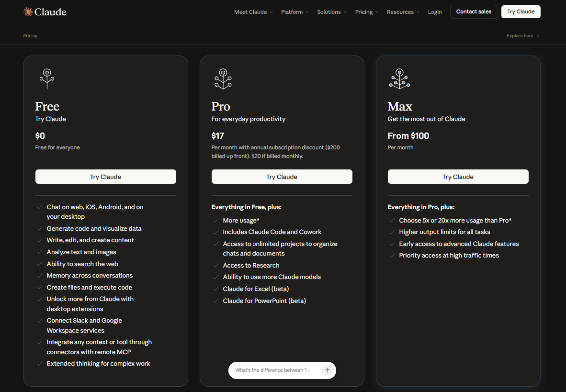Click 'Integrate any context or tool' feature

click(99, 347)
